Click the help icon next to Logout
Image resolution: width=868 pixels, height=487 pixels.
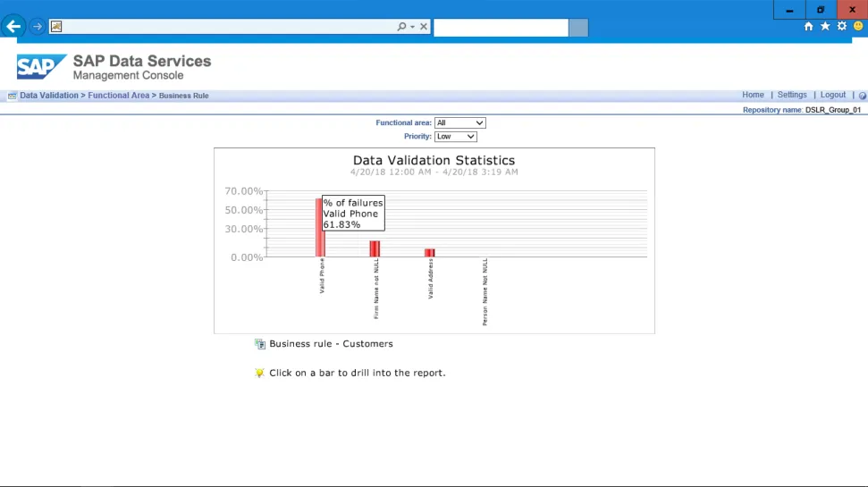[x=862, y=96]
